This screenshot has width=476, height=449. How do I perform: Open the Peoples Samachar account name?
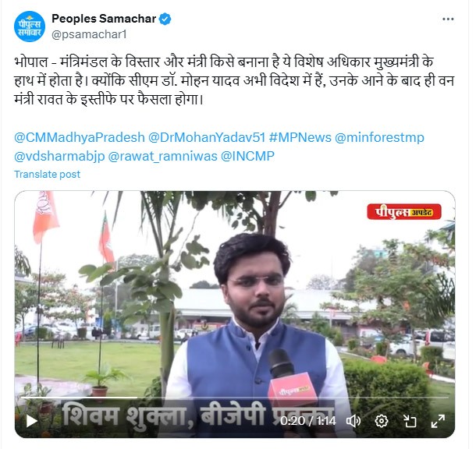104,19
